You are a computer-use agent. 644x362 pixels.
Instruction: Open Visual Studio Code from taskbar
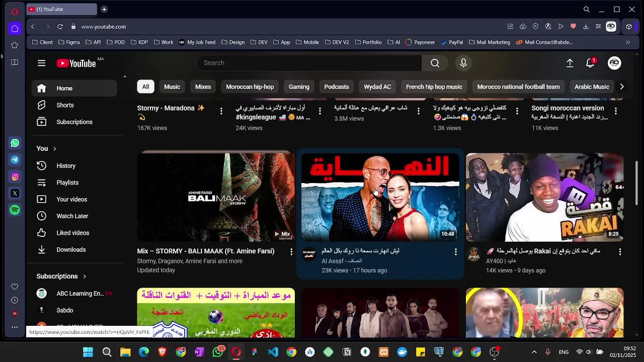pos(273,352)
